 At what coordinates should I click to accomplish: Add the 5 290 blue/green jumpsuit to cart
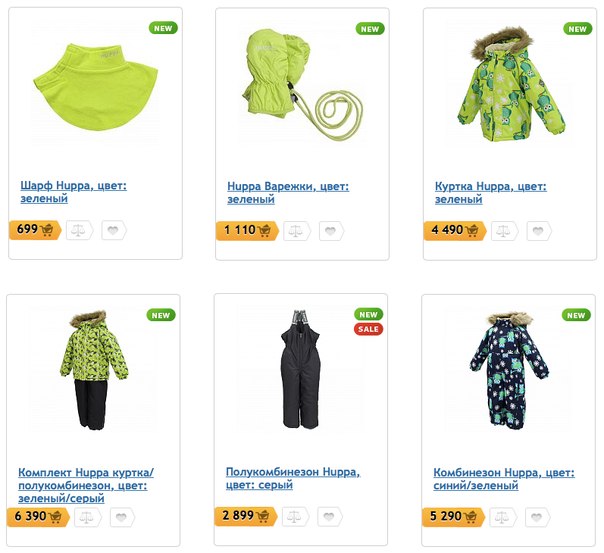tap(453, 517)
